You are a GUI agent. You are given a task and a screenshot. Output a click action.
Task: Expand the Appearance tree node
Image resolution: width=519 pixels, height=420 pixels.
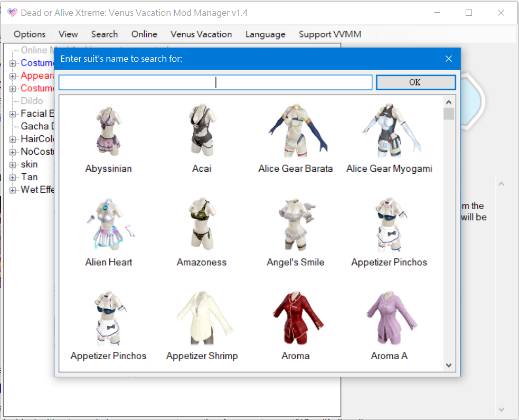coord(13,76)
